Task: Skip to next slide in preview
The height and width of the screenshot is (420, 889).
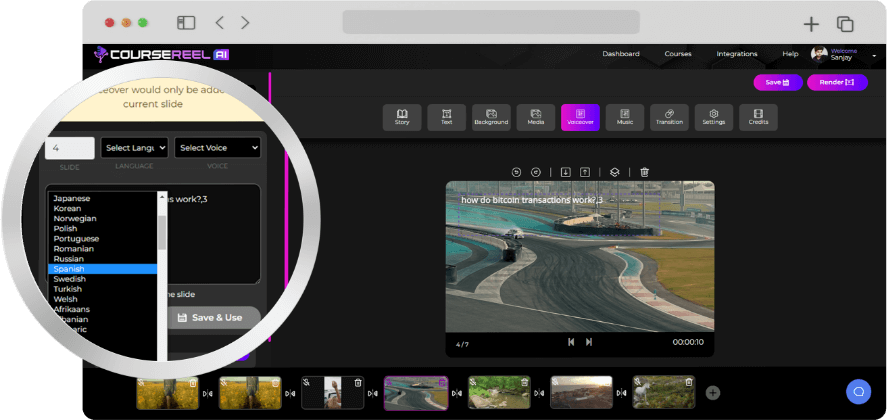Action: [x=589, y=342]
